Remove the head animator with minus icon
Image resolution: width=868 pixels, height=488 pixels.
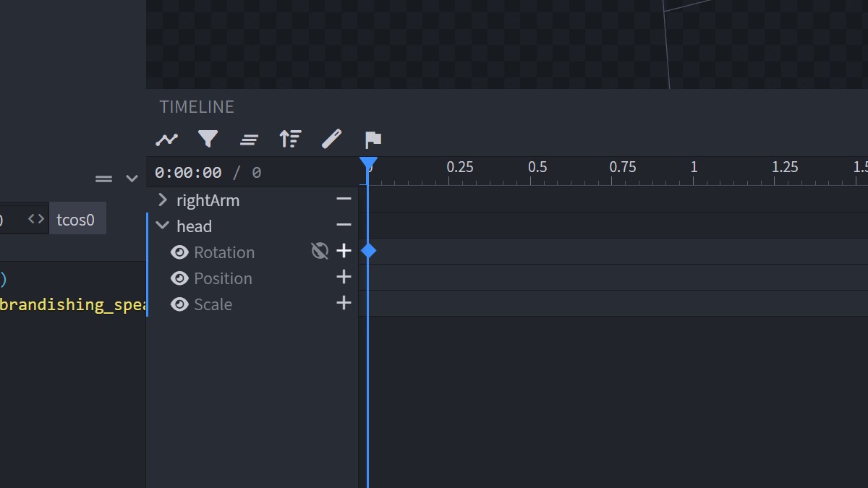[344, 225]
